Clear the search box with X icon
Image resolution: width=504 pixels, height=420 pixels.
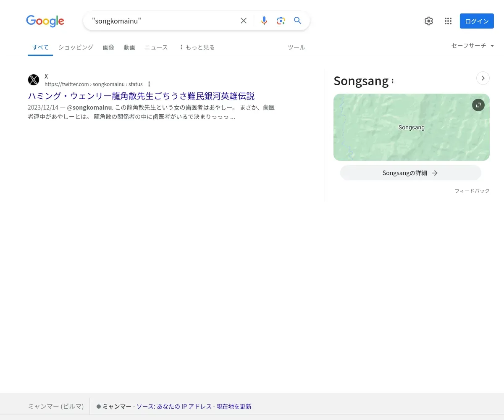click(244, 21)
